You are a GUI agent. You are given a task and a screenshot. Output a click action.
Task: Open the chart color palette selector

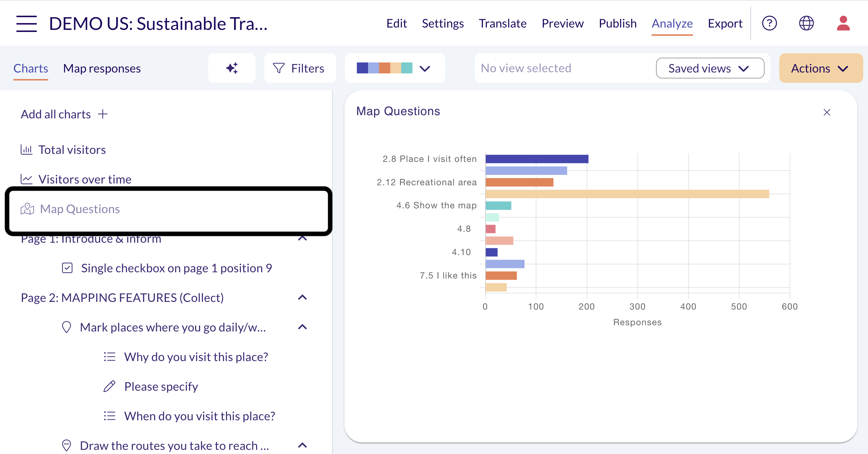coord(395,68)
